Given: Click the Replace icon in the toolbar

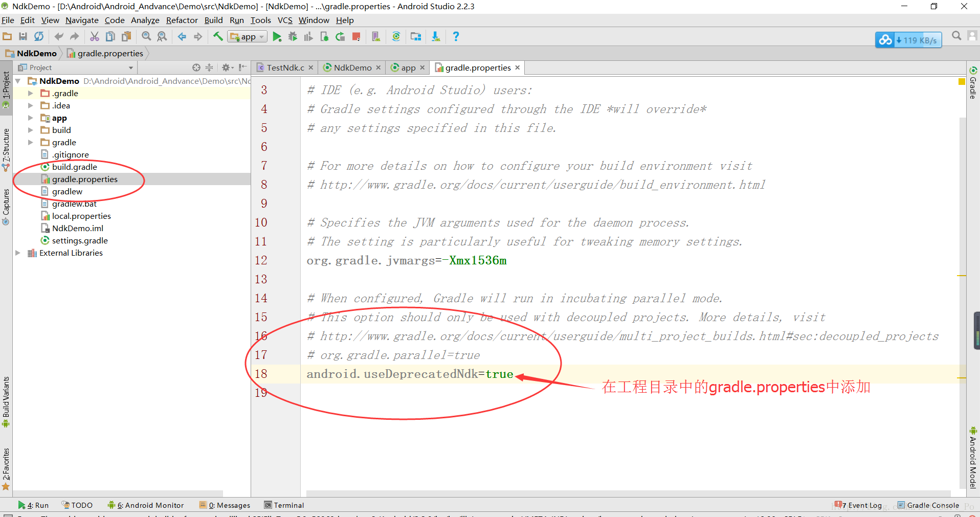Looking at the screenshot, I should pos(162,36).
